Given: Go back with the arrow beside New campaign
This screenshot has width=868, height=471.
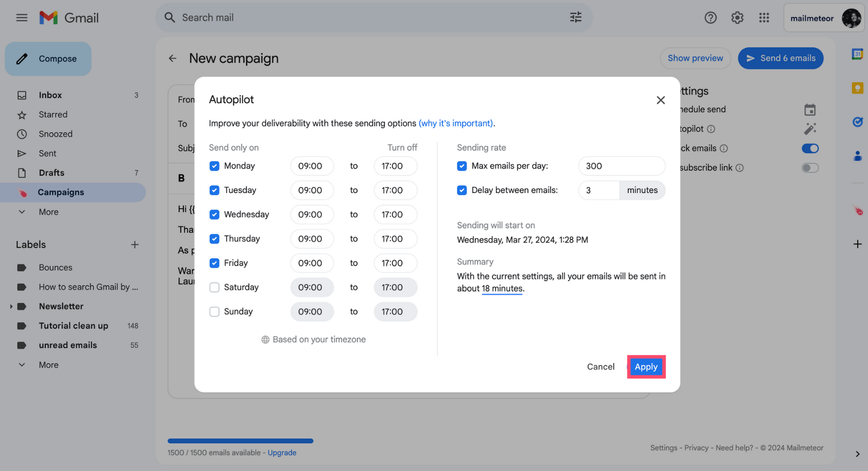Looking at the screenshot, I should click(x=173, y=58).
